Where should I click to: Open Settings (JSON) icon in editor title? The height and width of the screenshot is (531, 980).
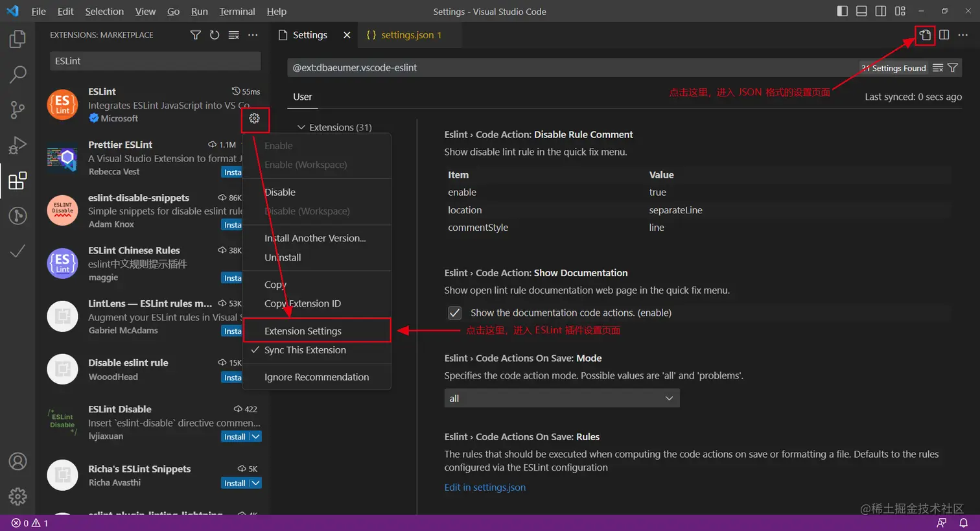pyautogui.click(x=925, y=35)
